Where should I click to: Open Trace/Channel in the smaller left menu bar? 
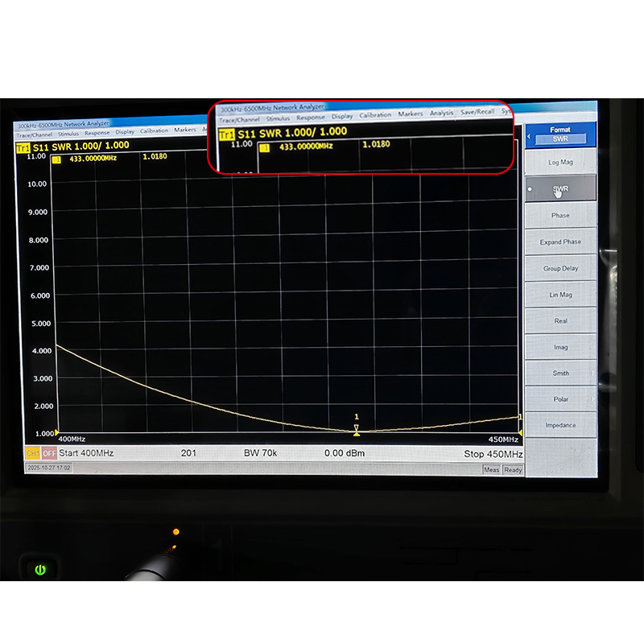click(35, 134)
